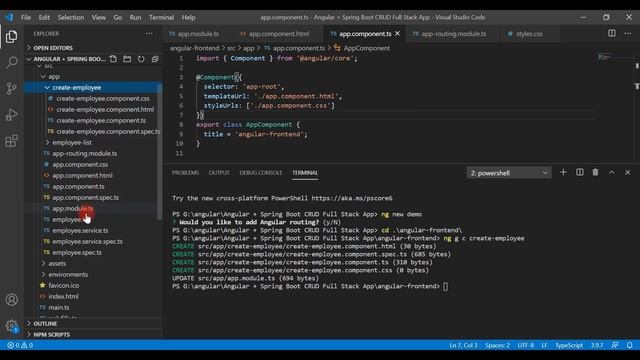Screen dimensions: 640x360
Task: Open editor more actions ellipsis
Action: pyautogui.click(x=627, y=33)
